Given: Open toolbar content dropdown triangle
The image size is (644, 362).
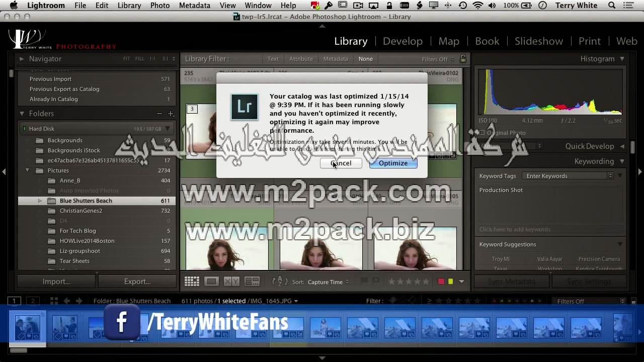Looking at the screenshot, I should tap(461, 282).
